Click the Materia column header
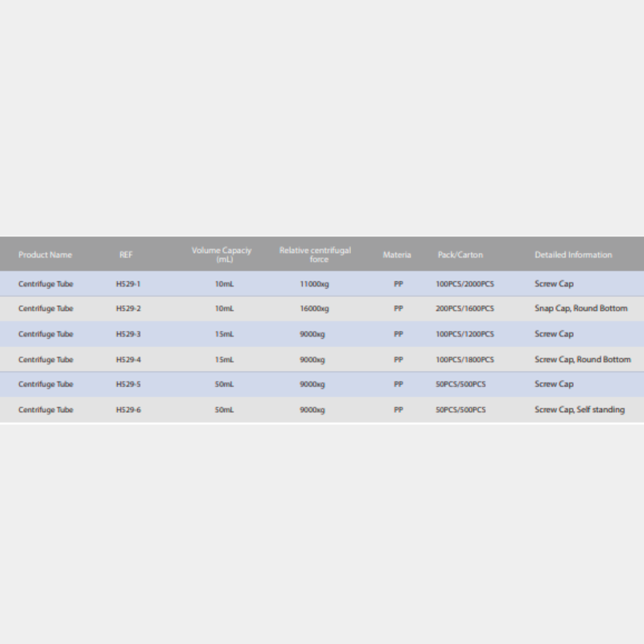This screenshot has height=644, width=644. pos(397,254)
